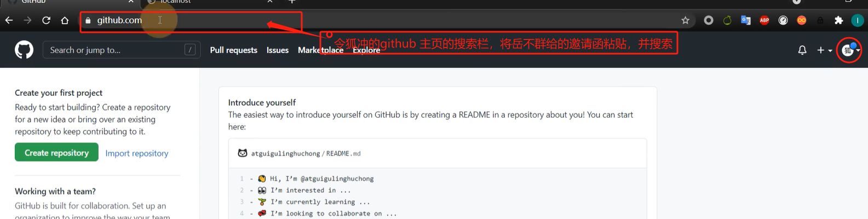Select 'Create your first project' heading
The image size is (868, 219).
59,93
